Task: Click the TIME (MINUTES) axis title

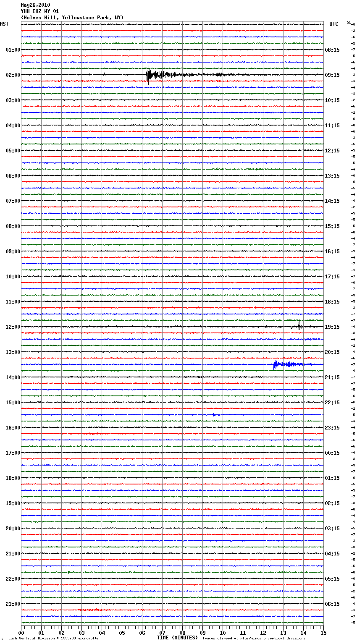Action: [x=177, y=638]
